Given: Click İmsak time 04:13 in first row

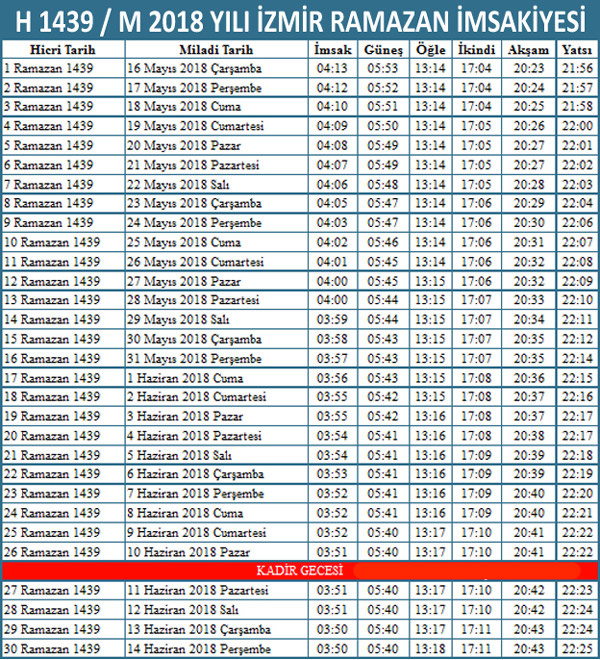Looking at the screenshot, I should [333, 68].
